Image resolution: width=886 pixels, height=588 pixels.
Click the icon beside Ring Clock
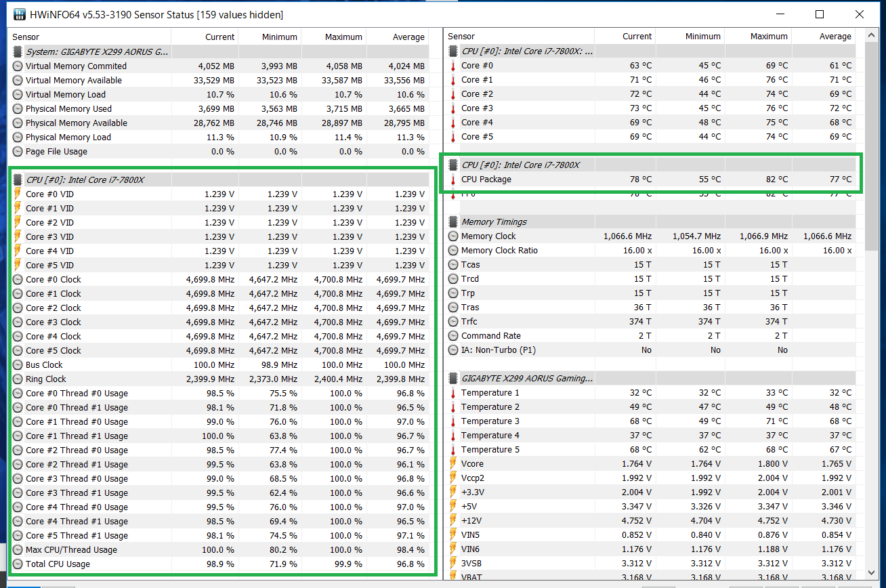coord(18,379)
